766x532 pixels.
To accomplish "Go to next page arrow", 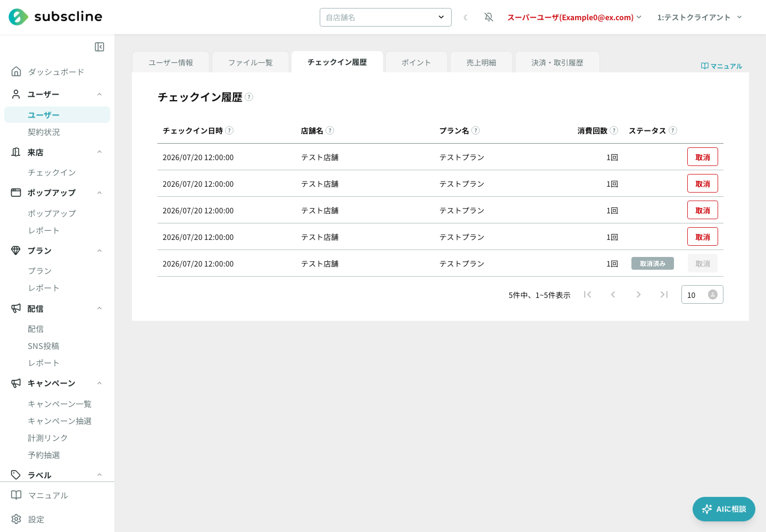I will pyautogui.click(x=638, y=294).
